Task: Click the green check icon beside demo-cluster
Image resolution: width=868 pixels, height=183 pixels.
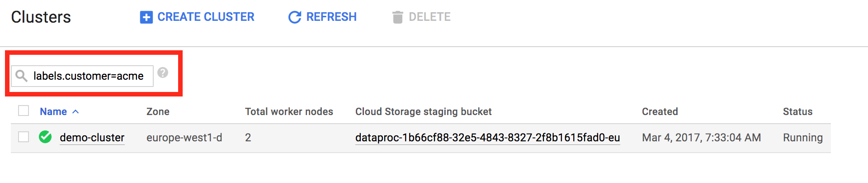Action: (45, 137)
